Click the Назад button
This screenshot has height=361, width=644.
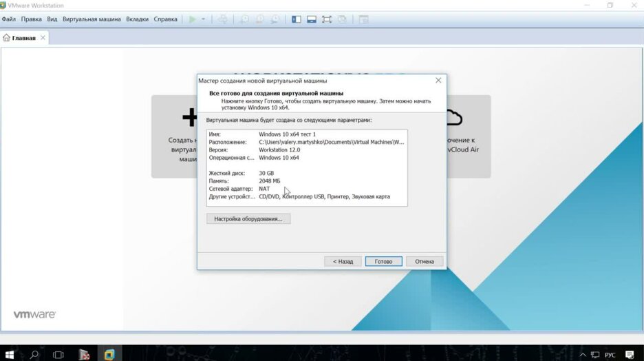(x=343, y=262)
